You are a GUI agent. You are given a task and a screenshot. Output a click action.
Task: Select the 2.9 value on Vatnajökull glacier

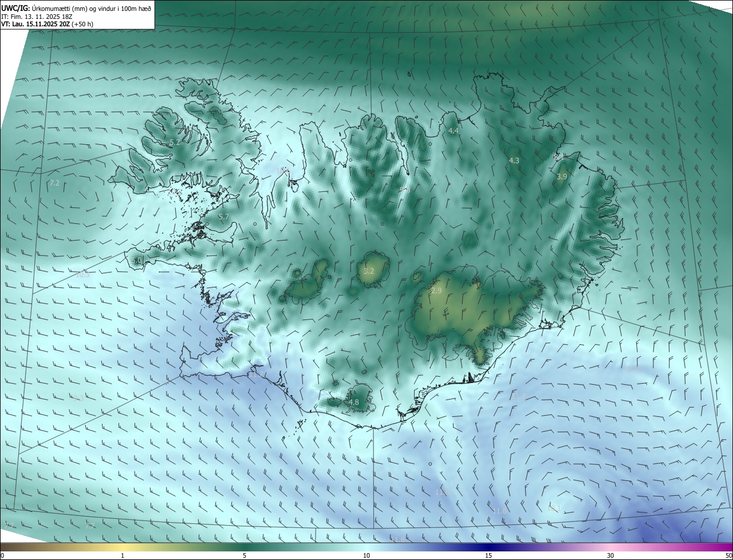click(436, 291)
